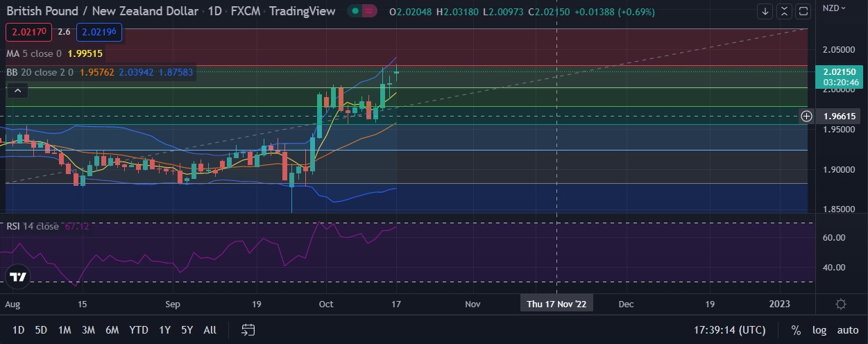Select the 1M time range

(x=65, y=330)
